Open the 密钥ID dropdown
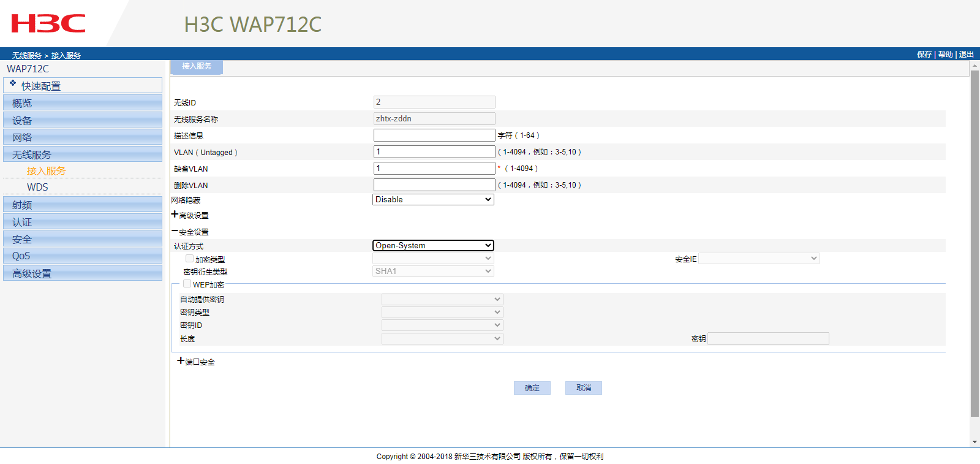 [442, 325]
